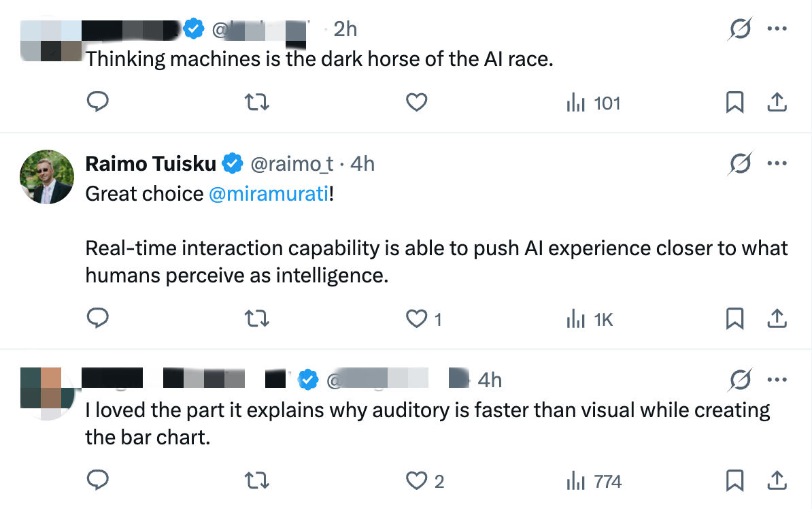Reply to the auditory bar chart tweet
This screenshot has width=812, height=509.
point(97,480)
